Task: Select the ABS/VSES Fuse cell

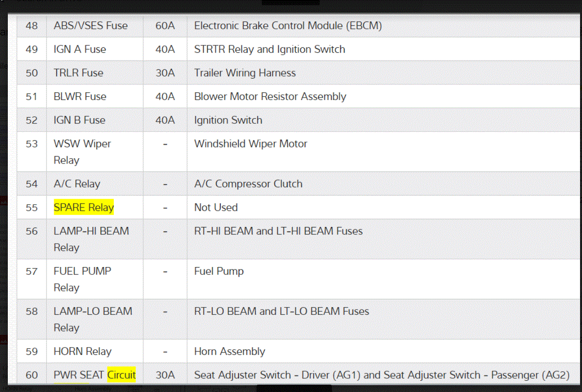Action: tap(90, 25)
